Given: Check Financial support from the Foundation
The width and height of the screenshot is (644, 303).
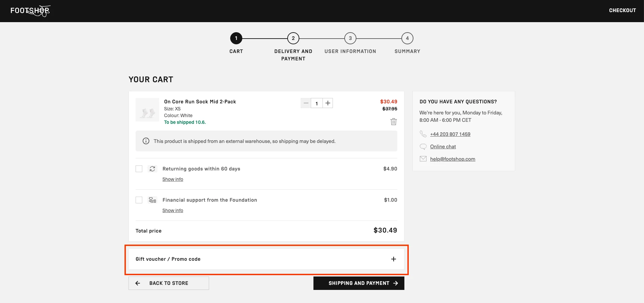Looking at the screenshot, I should 139,200.
